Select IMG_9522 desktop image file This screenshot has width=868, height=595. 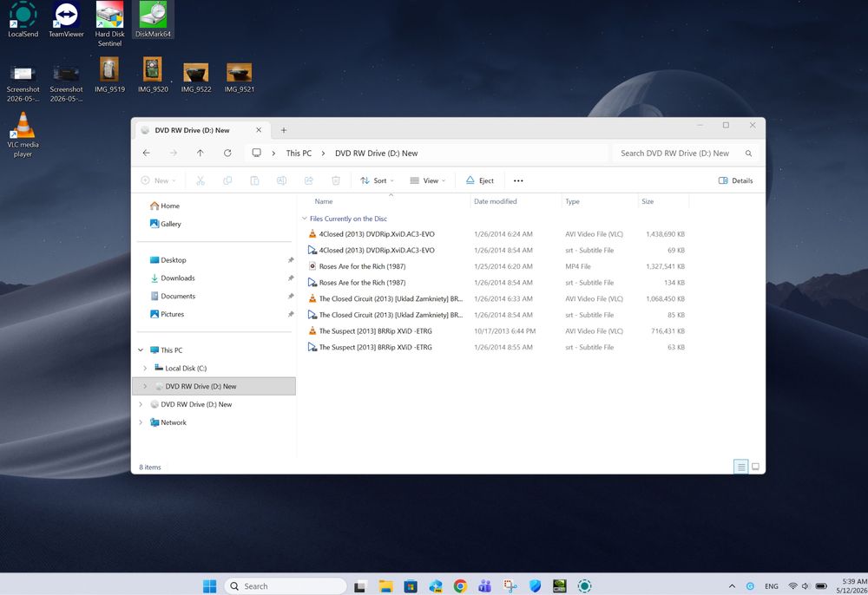click(196, 77)
